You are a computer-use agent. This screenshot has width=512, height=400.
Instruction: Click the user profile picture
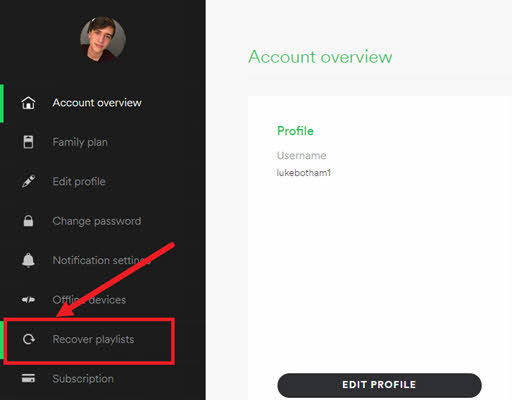coord(103,39)
